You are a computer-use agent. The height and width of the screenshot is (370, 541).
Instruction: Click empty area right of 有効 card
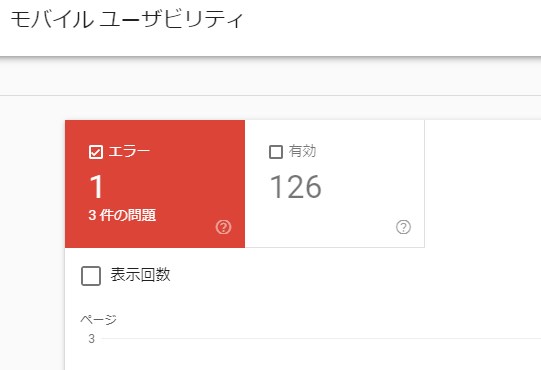483,184
